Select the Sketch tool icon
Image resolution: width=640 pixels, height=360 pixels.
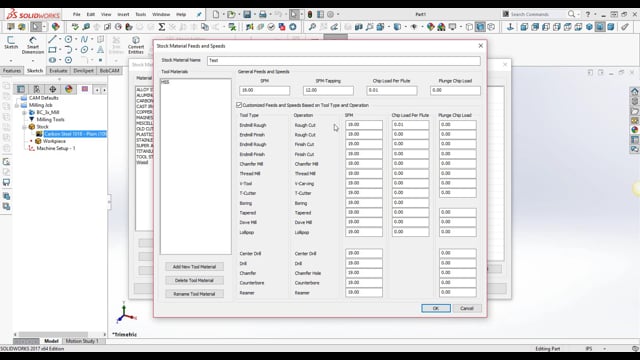click(11, 42)
